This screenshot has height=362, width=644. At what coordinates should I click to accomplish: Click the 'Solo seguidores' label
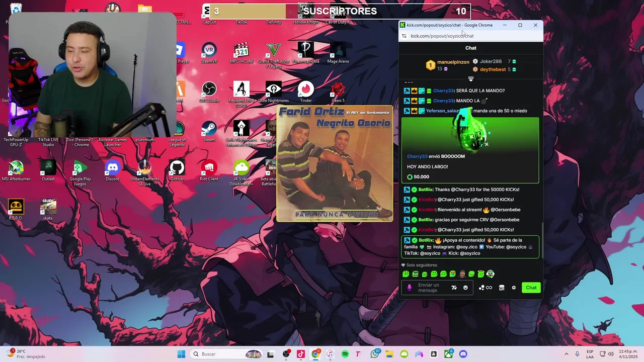point(422,265)
